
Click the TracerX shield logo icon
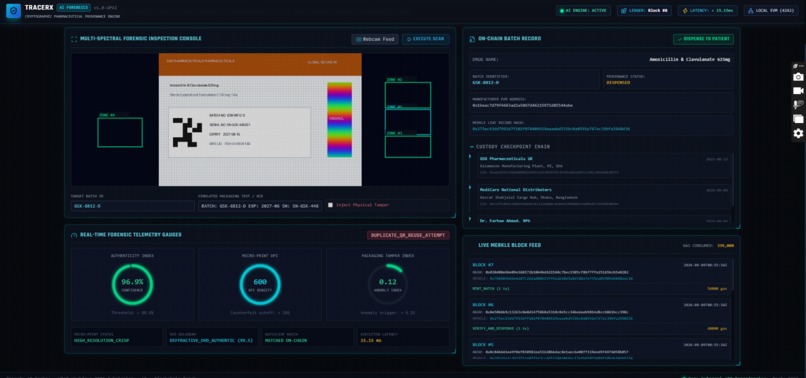(13, 11)
